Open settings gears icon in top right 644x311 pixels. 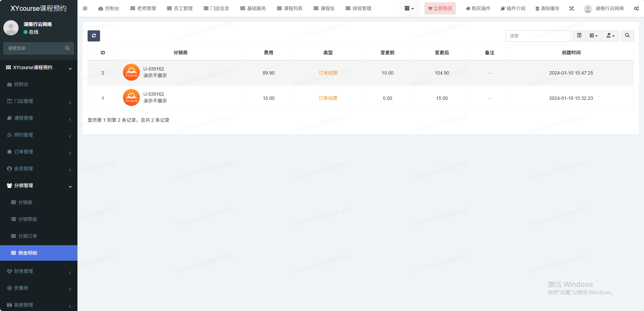pos(636,8)
